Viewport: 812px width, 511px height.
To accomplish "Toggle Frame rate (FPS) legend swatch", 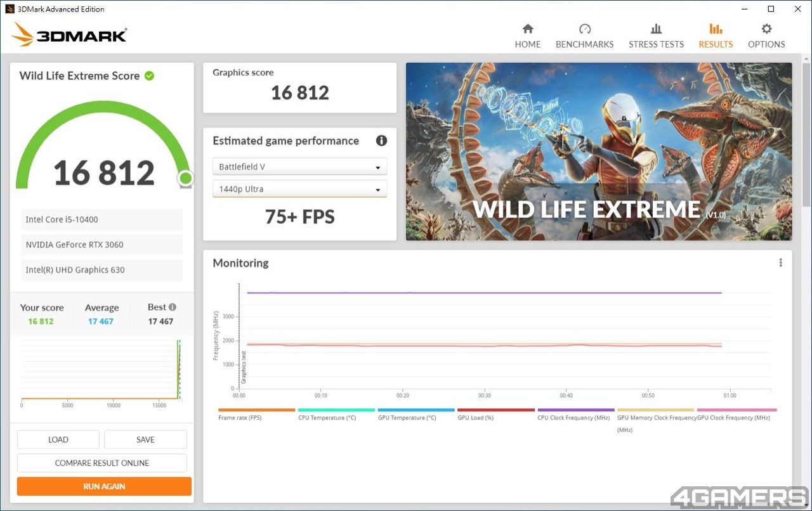I will coord(257,410).
